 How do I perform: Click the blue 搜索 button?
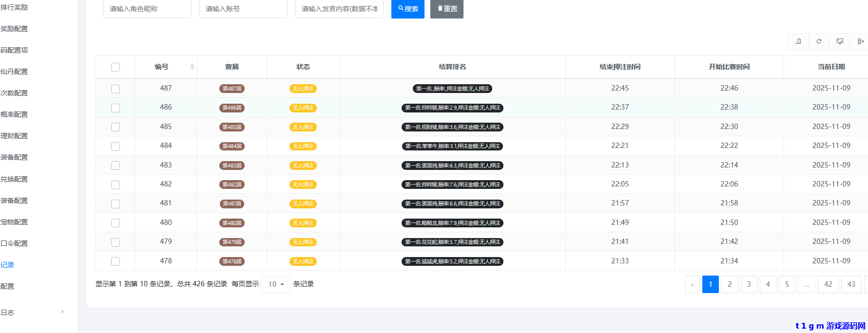[408, 9]
